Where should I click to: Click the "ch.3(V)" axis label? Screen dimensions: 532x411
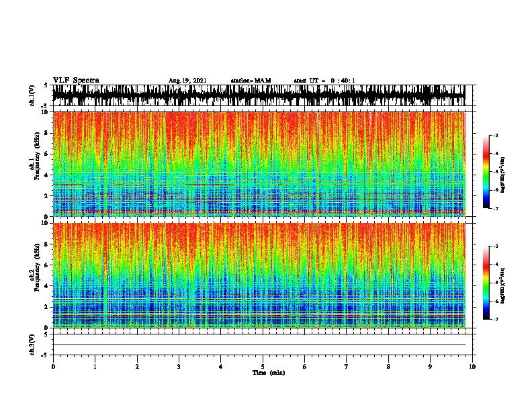tap(32, 345)
